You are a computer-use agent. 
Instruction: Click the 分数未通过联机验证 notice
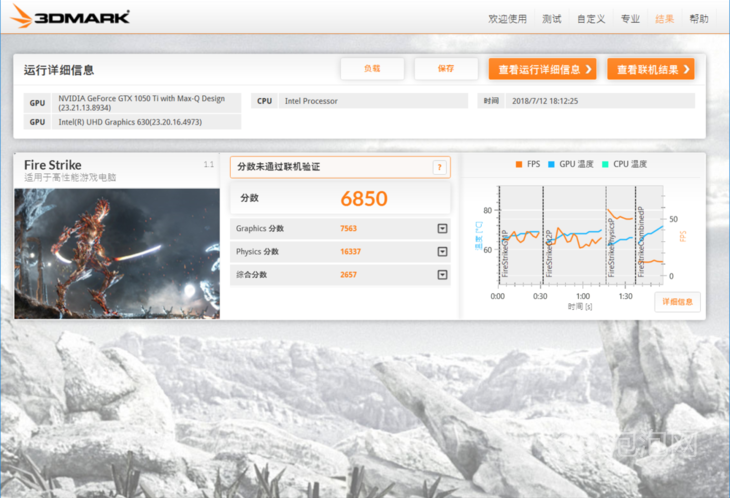click(340, 167)
